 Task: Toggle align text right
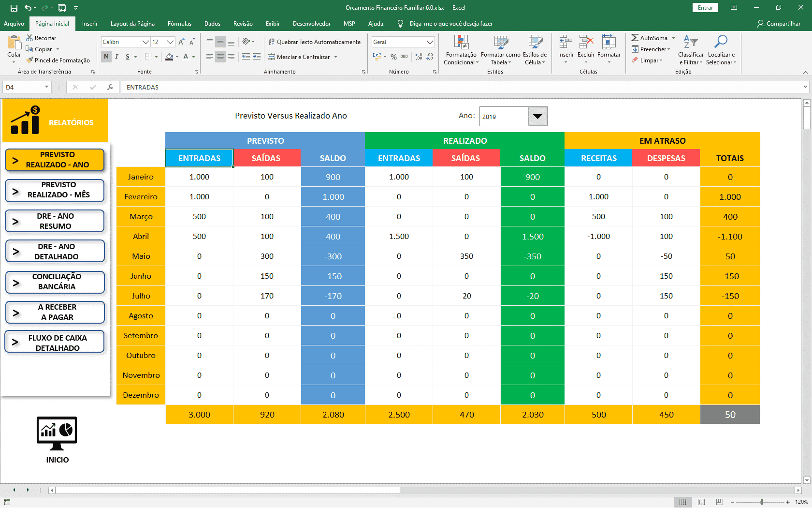pyautogui.click(x=231, y=57)
